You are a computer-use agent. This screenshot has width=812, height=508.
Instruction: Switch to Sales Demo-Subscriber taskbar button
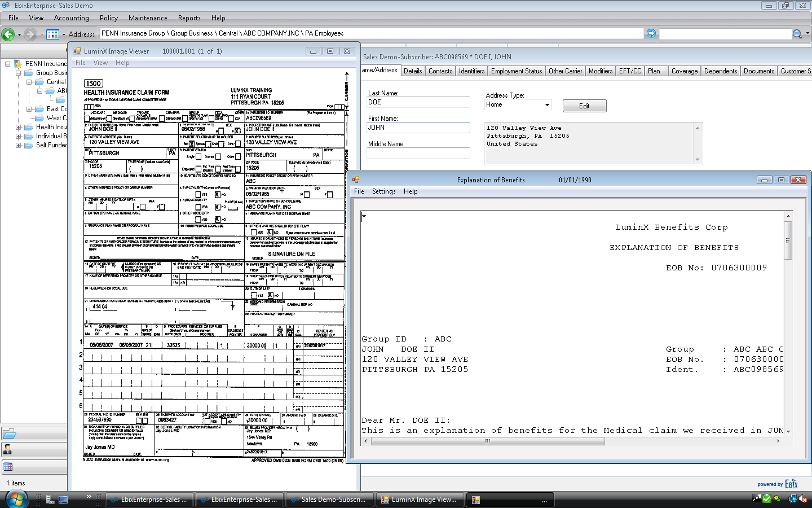click(x=329, y=500)
